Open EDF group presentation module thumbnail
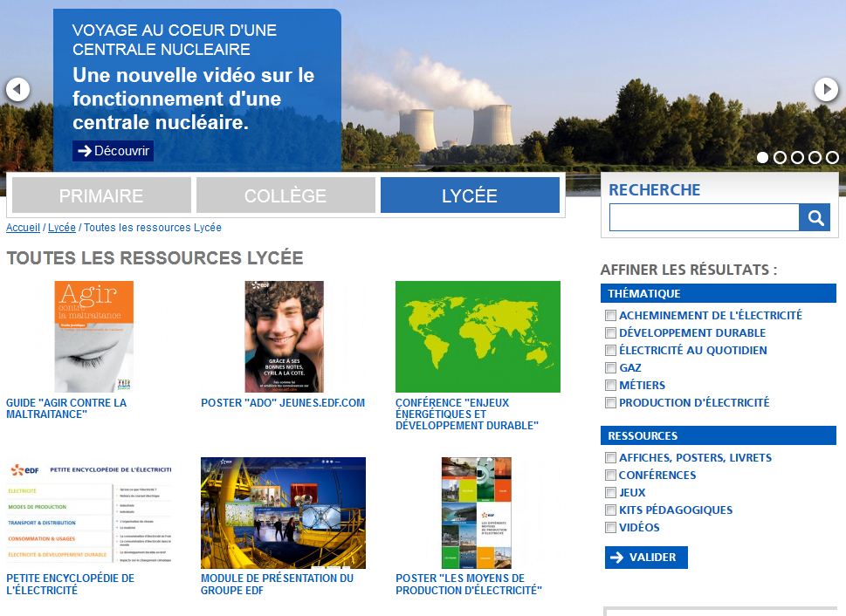The width and height of the screenshot is (846, 616). (x=283, y=513)
